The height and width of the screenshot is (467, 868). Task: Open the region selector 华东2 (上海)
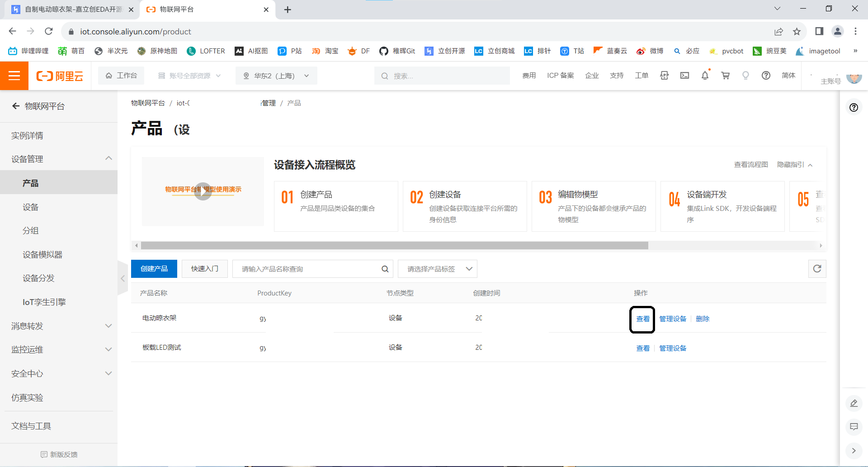pyautogui.click(x=276, y=76)
